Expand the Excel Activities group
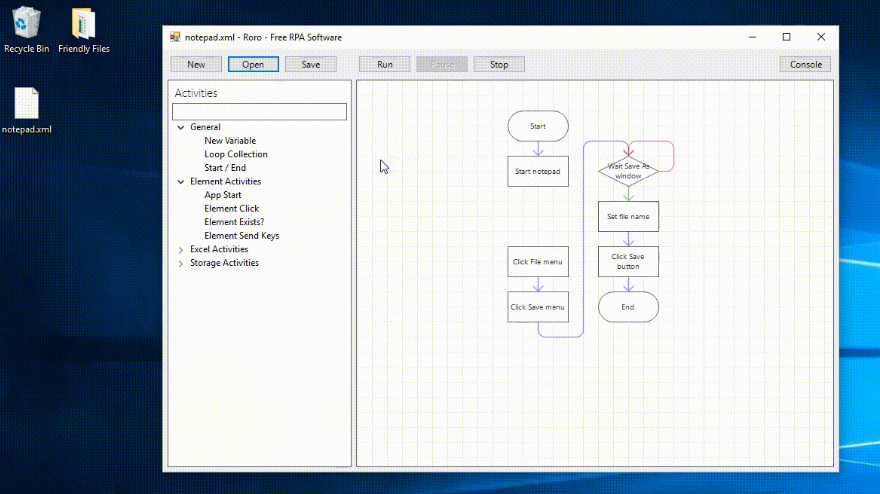Viewport: 880px width, 494px height. tap(181, 250)
